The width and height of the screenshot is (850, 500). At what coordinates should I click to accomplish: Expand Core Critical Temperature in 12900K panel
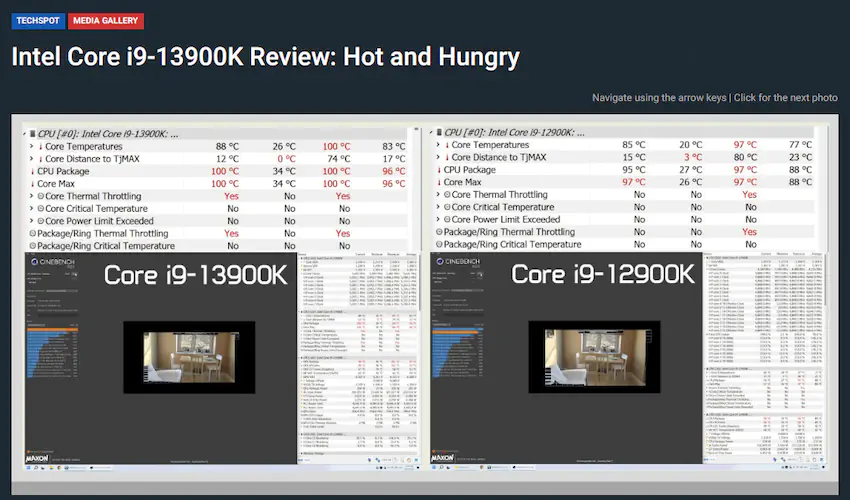[438, 207]
